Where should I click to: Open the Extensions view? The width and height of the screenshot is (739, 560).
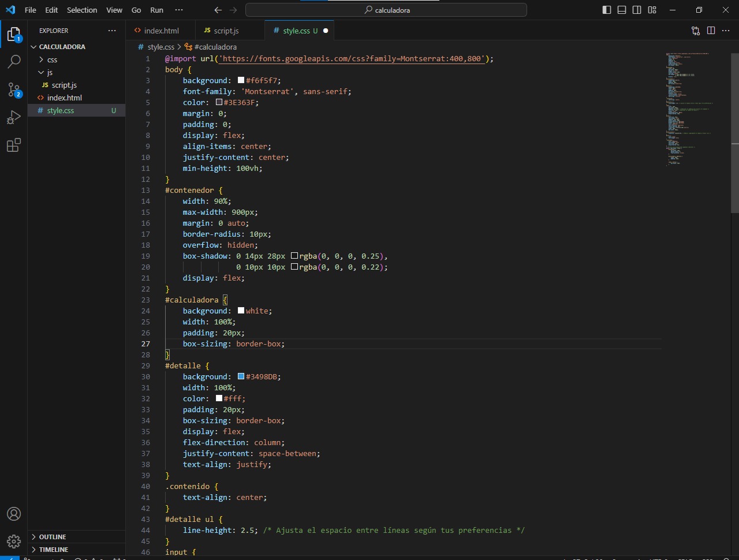coord(14,145)
